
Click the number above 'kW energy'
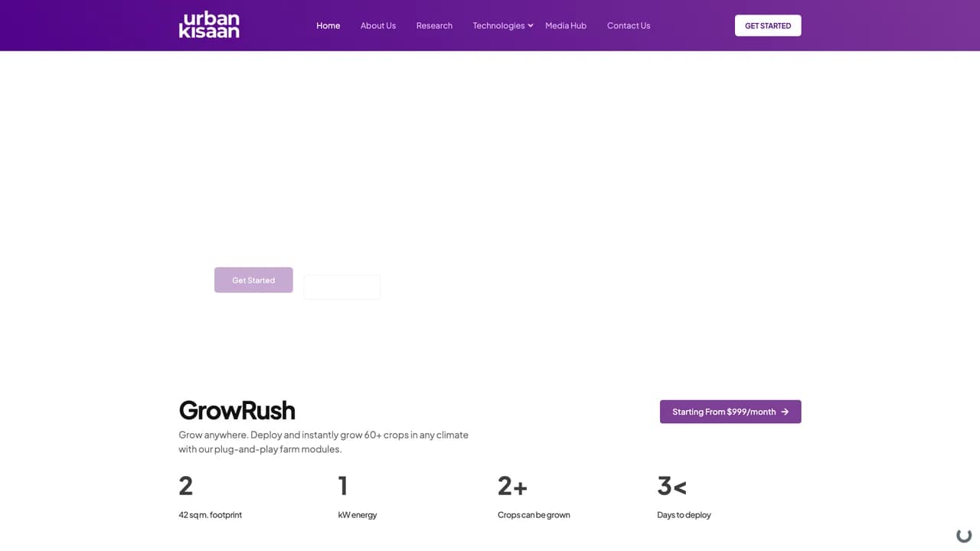pos(343,486)
